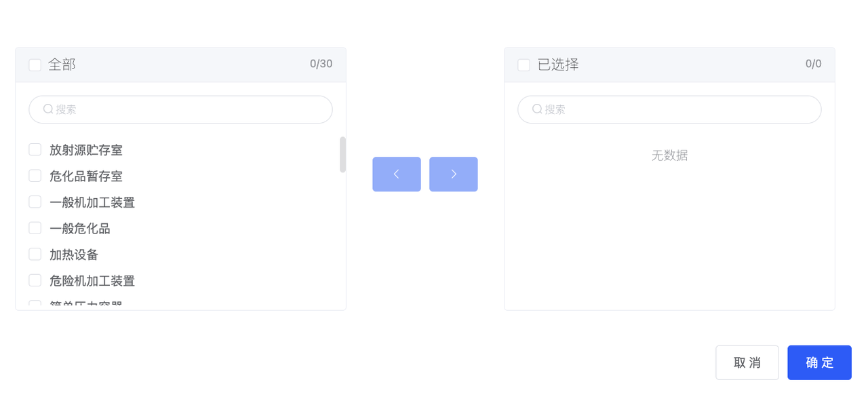Click the 放射源贮存室 item label
The height and width of the screenshot is (395, 868).
point(86,150)
